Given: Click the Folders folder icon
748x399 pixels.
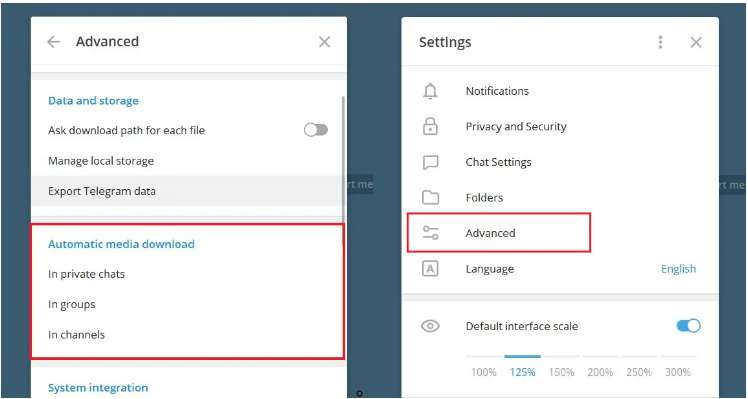Looking at the screenshot, I should [x=430, y=198].
